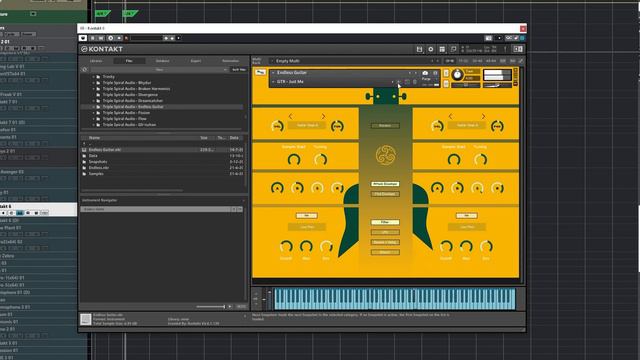
Task: Open Kontakt options gear
Action: pos(431,49)
